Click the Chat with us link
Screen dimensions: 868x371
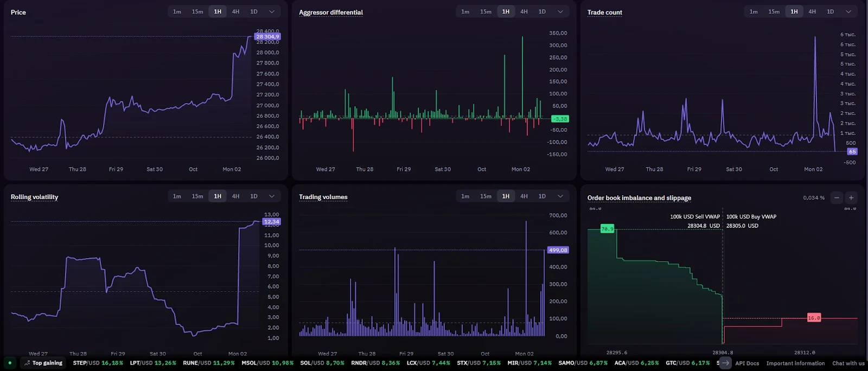click(848, 363)
